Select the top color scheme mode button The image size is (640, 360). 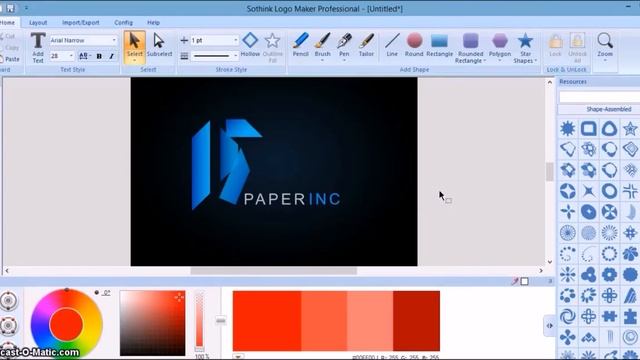click(8, 300)
